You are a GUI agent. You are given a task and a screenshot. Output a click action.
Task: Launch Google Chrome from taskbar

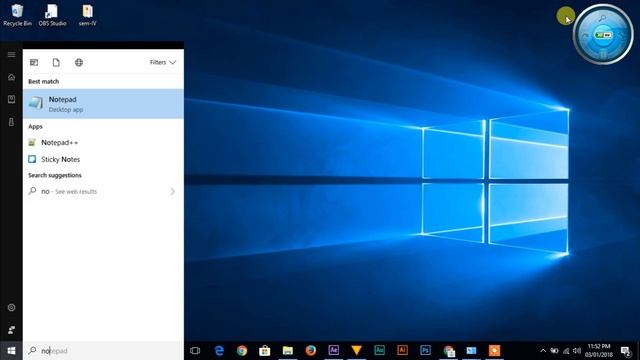[242, 351]
